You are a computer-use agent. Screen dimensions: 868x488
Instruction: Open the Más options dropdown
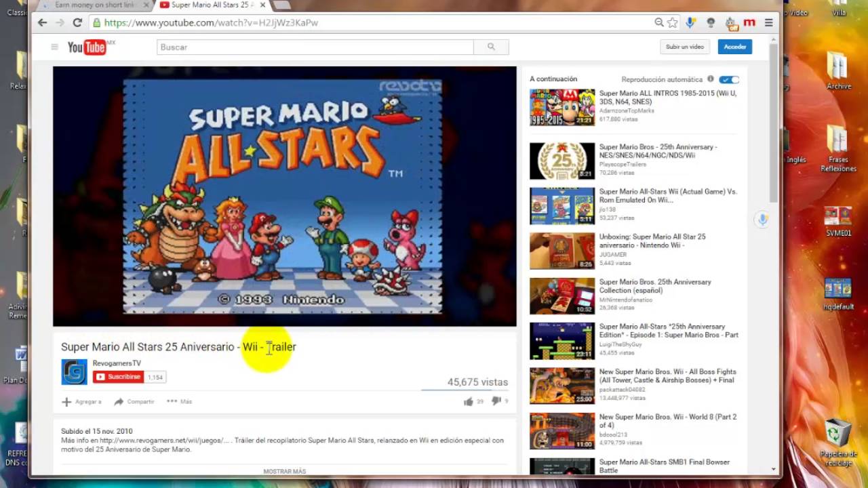point(179,401)
